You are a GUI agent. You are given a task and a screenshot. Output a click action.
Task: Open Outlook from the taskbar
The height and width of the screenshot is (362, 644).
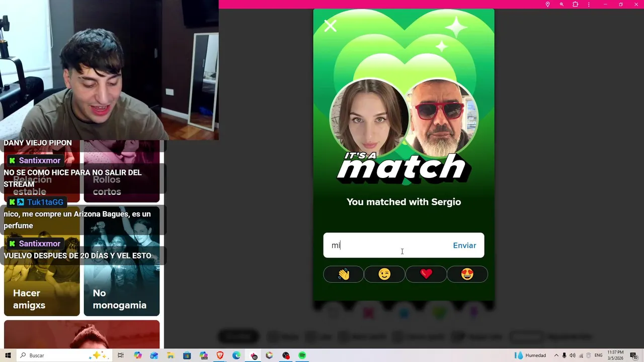[154, 355]
